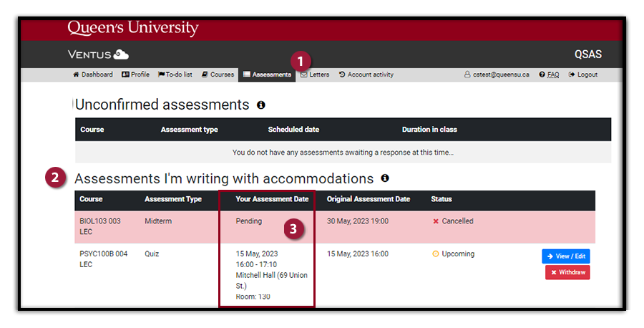Image resolution: width=644 pixels, height=328 pixels.
Task: View Account activity history
Action: pos(366,74)
